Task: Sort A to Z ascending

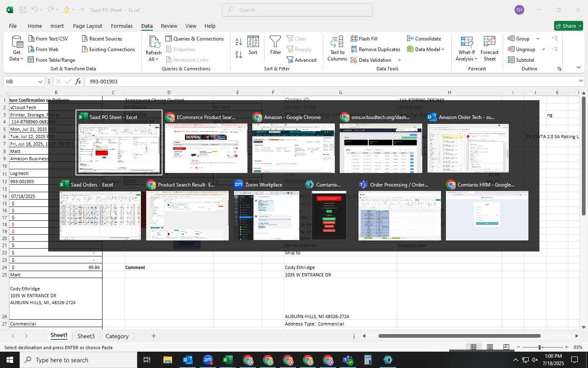Action: (239, 42)
